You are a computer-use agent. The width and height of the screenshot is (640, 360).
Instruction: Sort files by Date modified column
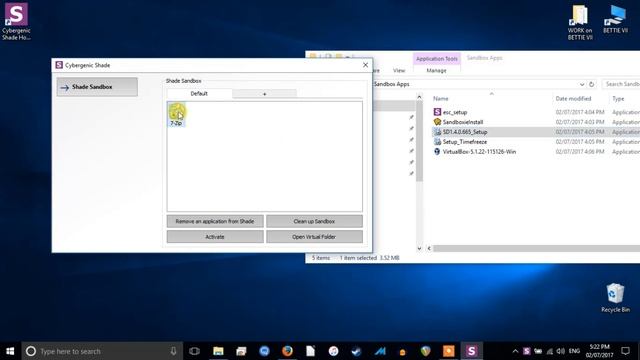(x=573, y=99)
